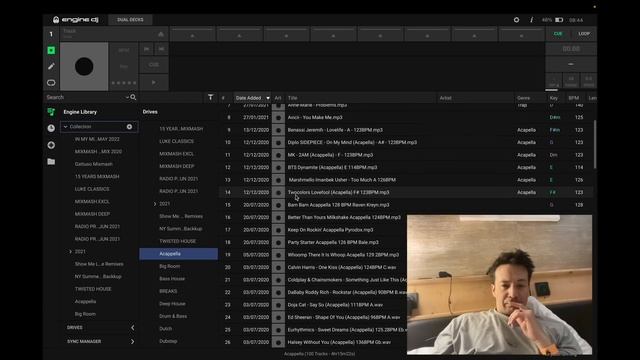This screenshot has width=640, height=360.
Task: Select the CUE pad mode tab
Action: pos(558,34)
